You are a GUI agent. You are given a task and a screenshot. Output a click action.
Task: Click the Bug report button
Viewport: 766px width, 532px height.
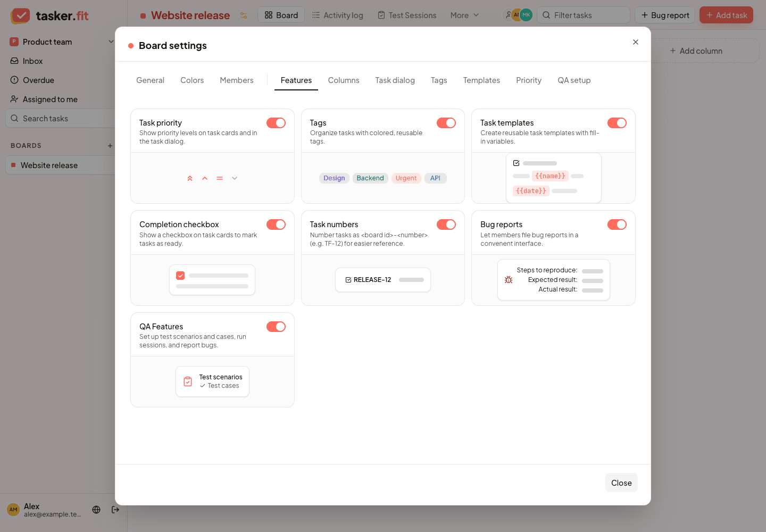click(x=665, y=15)
